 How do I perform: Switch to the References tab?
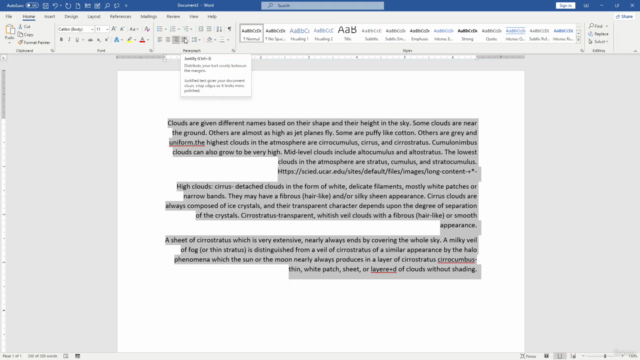(x=120, y=16)
